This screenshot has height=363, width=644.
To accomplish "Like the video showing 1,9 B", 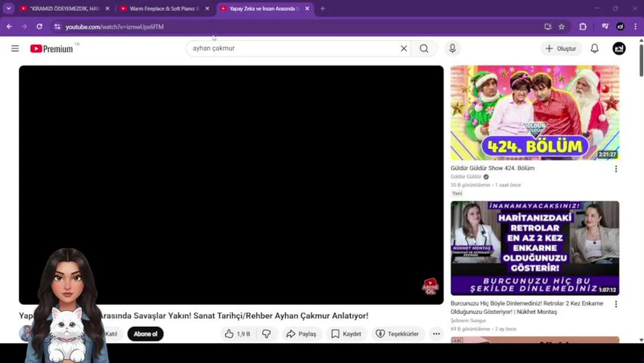I will (237, 334).
